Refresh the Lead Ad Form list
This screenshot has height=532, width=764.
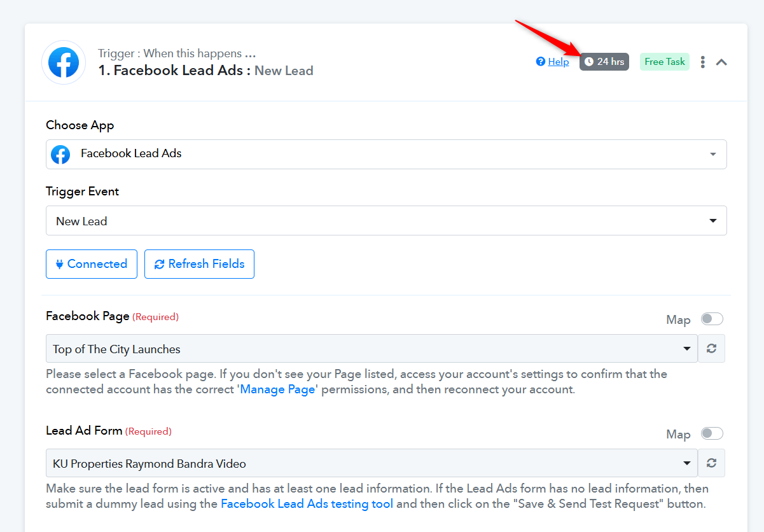coord(712,463)
